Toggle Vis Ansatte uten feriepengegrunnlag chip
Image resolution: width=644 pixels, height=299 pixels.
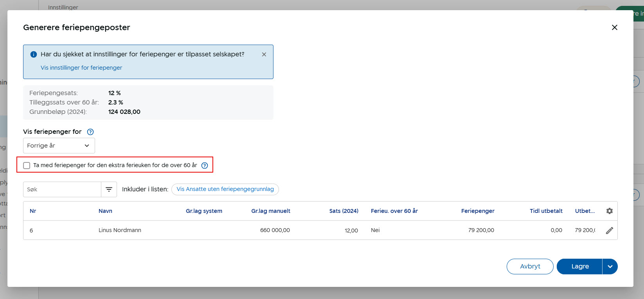coord(225,189)
